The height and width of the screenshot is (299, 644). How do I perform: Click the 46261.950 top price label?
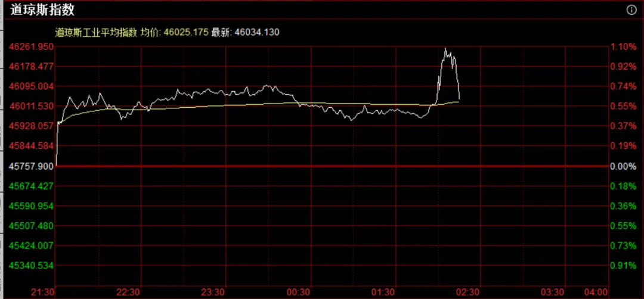30,46
